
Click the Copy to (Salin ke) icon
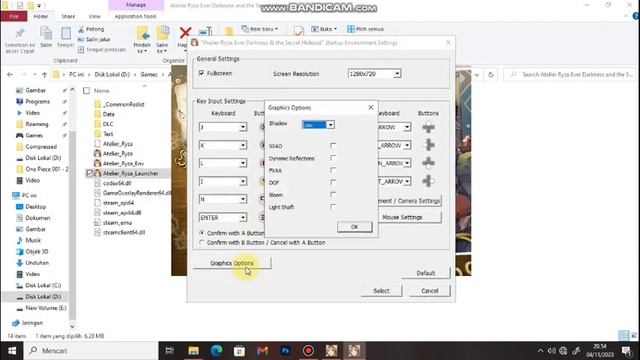click(162, 33)
